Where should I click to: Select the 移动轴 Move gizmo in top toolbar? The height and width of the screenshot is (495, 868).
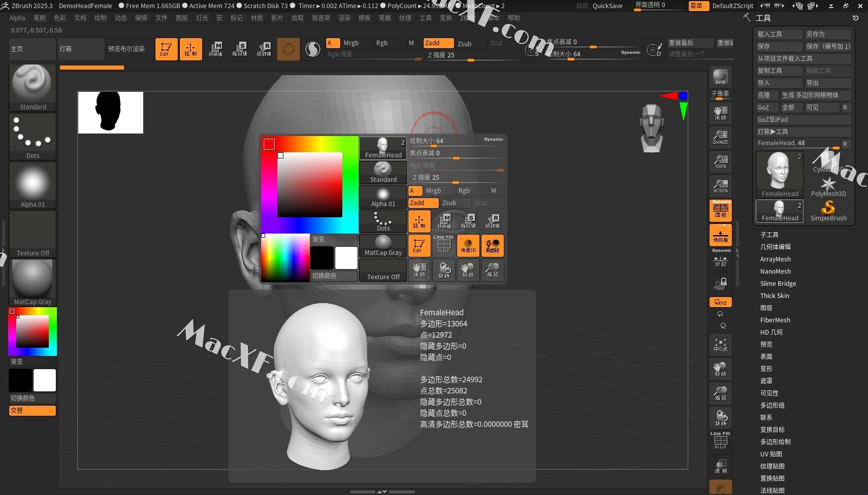(215, 49)
